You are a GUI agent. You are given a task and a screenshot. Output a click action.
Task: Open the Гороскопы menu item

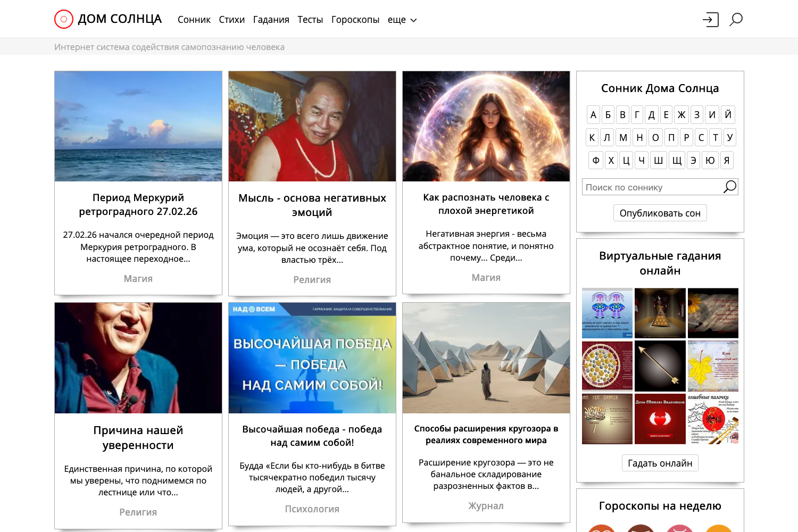[x=355, y=20]
